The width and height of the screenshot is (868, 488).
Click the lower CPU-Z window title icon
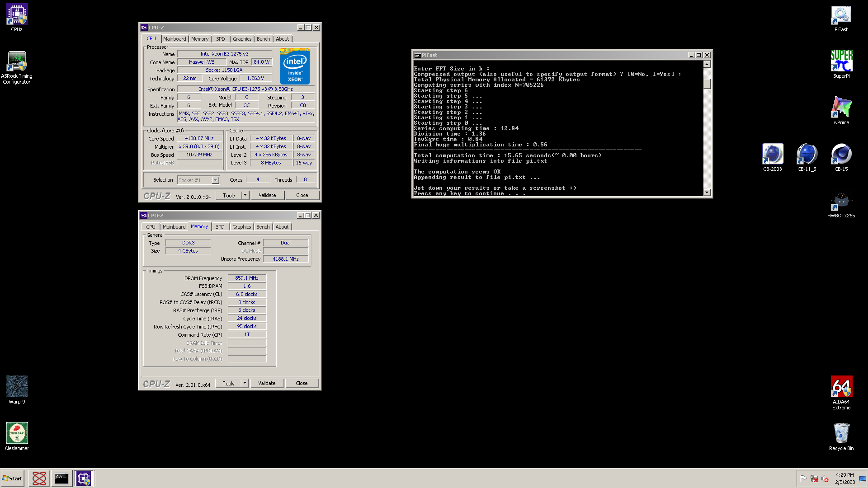(144, 216)
